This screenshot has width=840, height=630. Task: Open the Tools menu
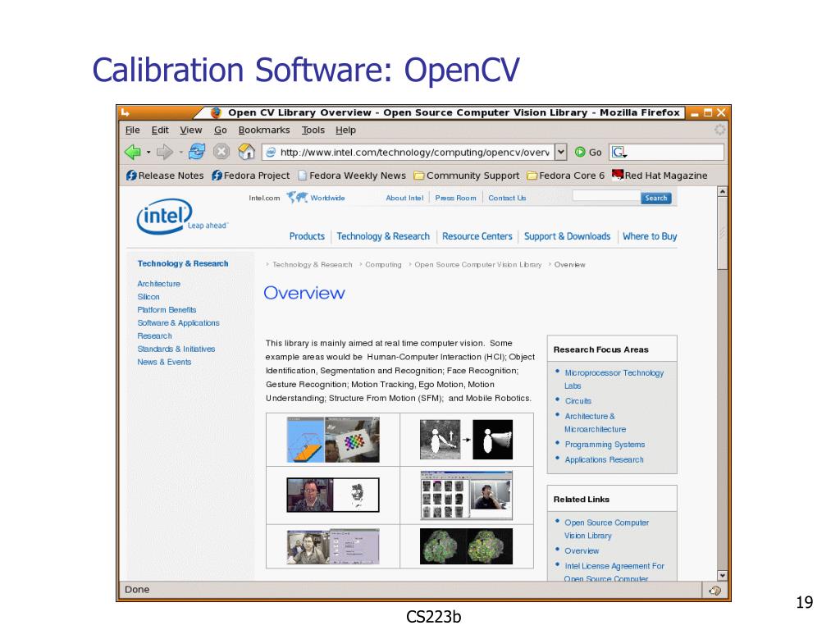[x=313, y=130]
